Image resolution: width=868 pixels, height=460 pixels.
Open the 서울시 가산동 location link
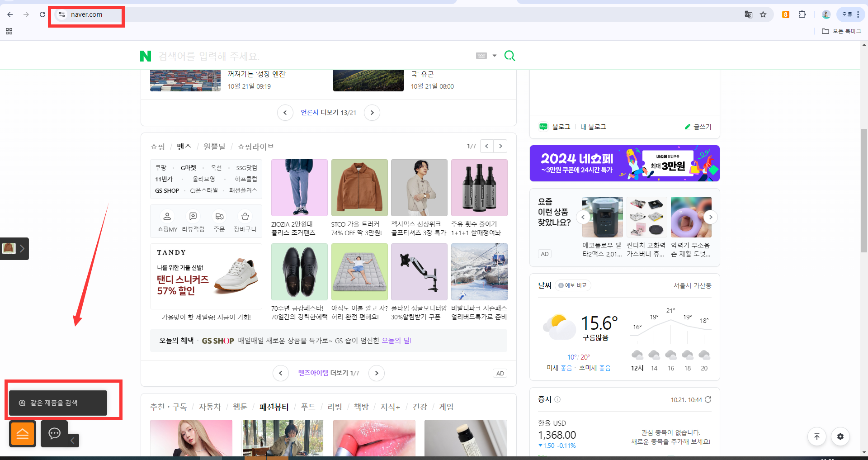[692, 285]
